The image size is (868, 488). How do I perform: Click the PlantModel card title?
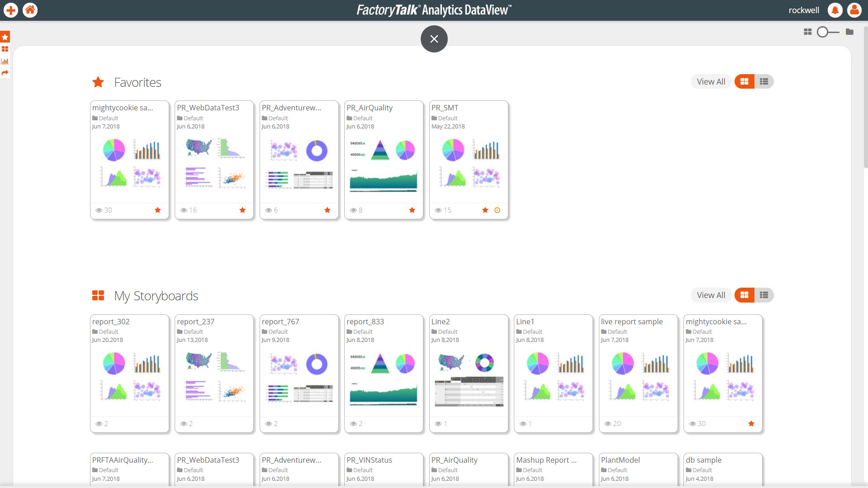tap(620, 460)
